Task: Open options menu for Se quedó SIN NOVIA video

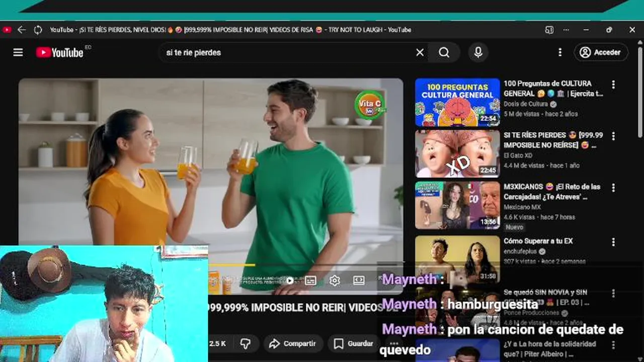Action: [613, 293]
